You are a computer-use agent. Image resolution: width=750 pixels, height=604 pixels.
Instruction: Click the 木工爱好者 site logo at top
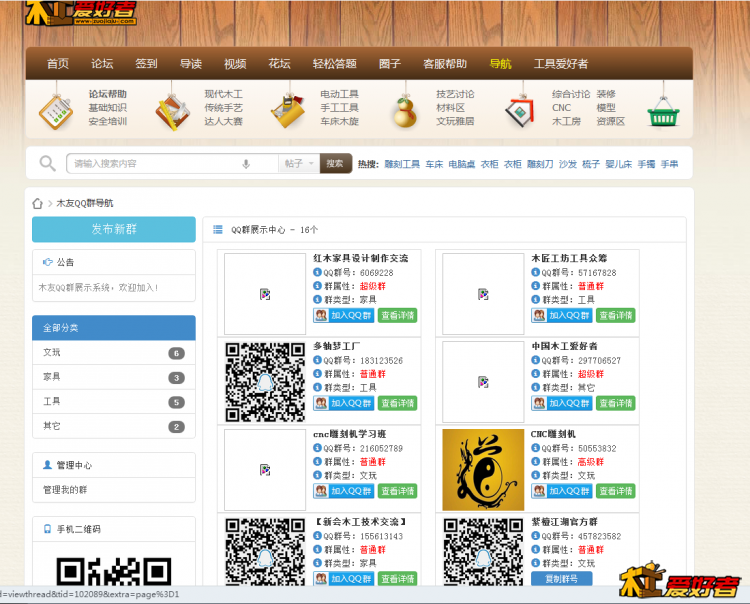[x=81, y=13]
